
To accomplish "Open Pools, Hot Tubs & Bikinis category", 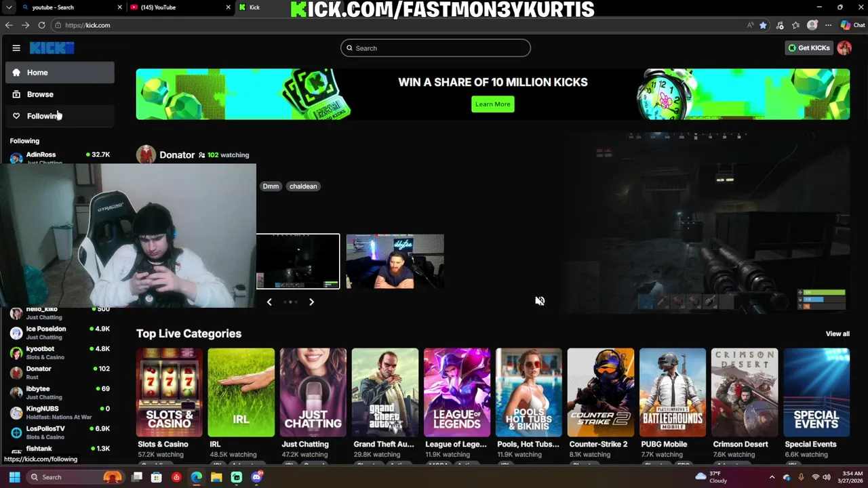I will point(529,392).
